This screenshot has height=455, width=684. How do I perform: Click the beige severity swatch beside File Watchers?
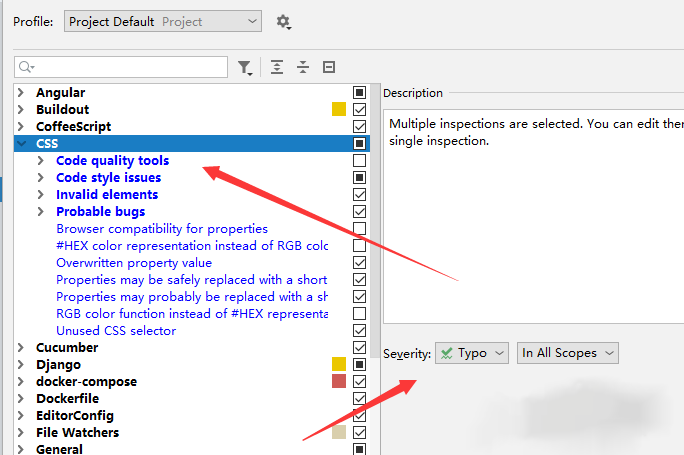click(x=339, y=433)
